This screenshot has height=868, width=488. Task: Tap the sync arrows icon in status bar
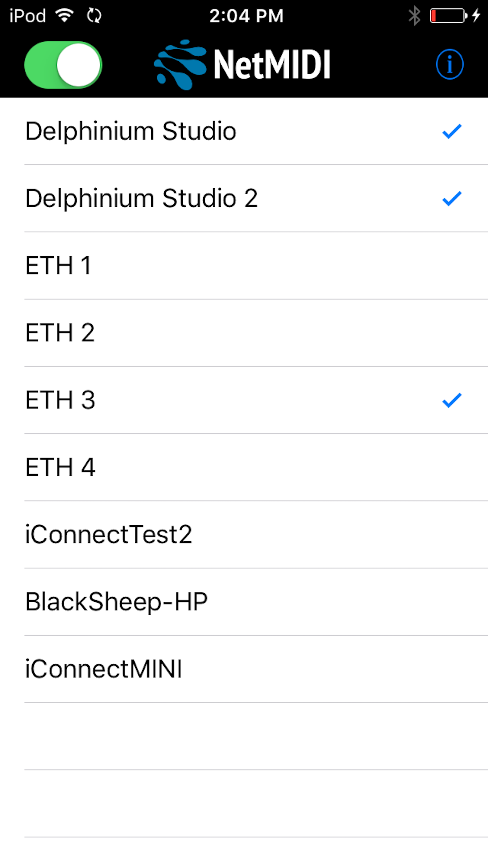point(94,16)
